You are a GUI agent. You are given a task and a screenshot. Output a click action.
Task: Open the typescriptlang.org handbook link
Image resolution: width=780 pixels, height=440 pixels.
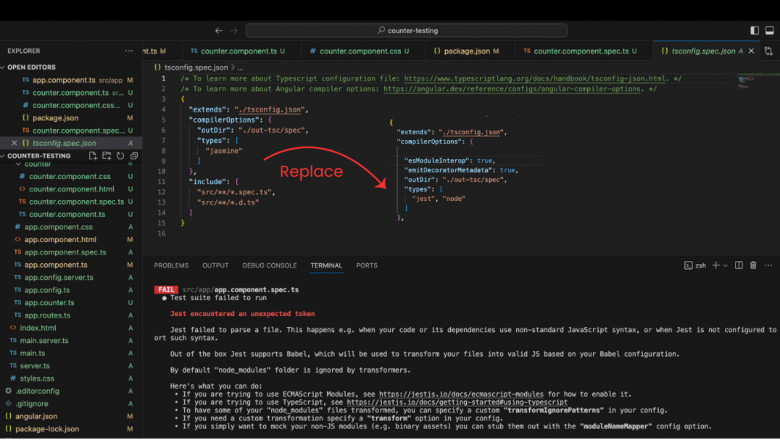pos(534,79)
